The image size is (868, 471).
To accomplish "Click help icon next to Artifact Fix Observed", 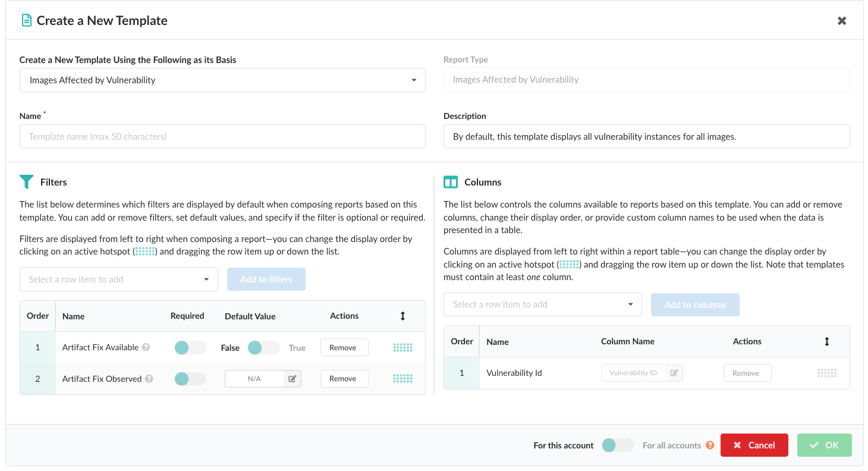I will [149, 378].
